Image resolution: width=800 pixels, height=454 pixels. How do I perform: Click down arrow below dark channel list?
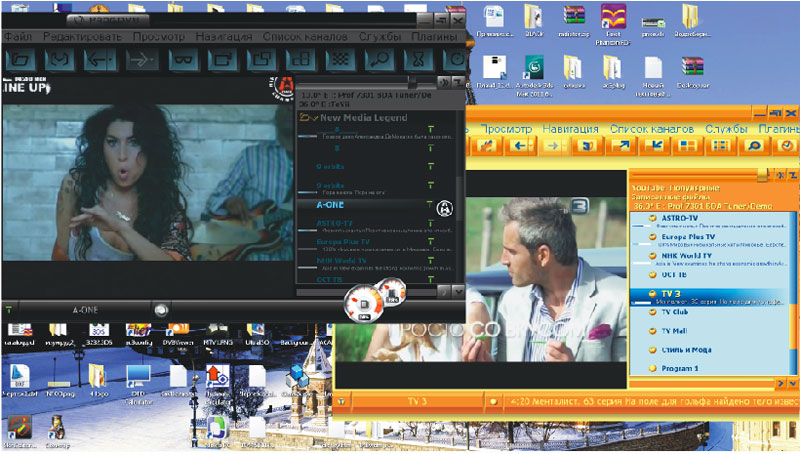[x=459, y=291]
